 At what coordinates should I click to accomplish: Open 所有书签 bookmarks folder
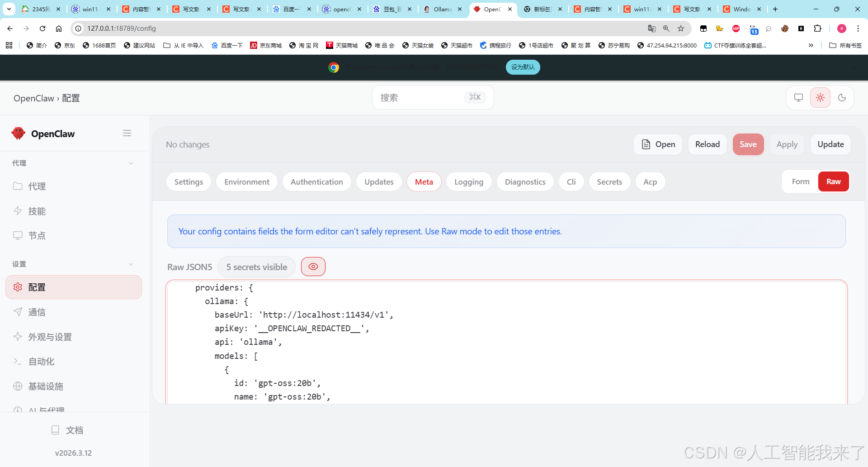(x=845, y=45)
